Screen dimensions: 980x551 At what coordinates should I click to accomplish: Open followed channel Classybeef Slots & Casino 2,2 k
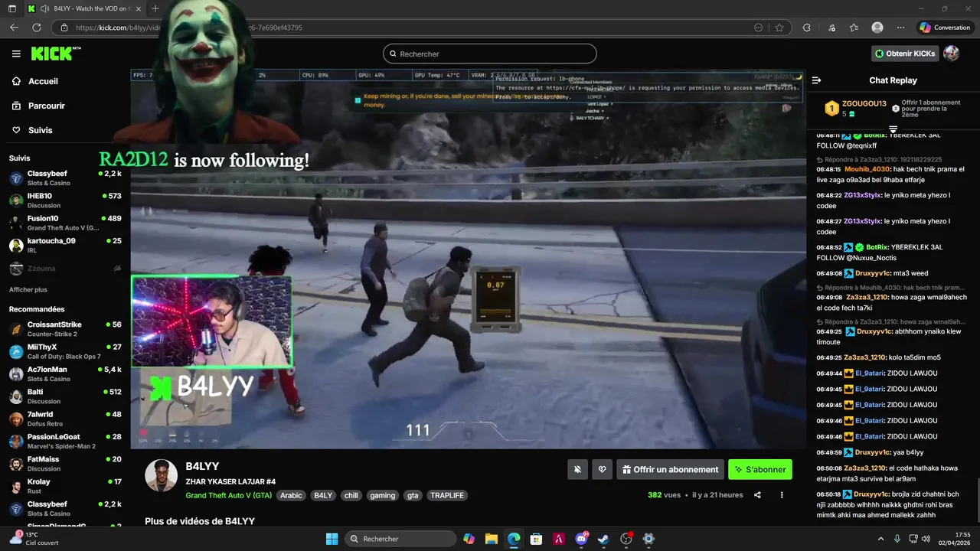tap(65, 178)
